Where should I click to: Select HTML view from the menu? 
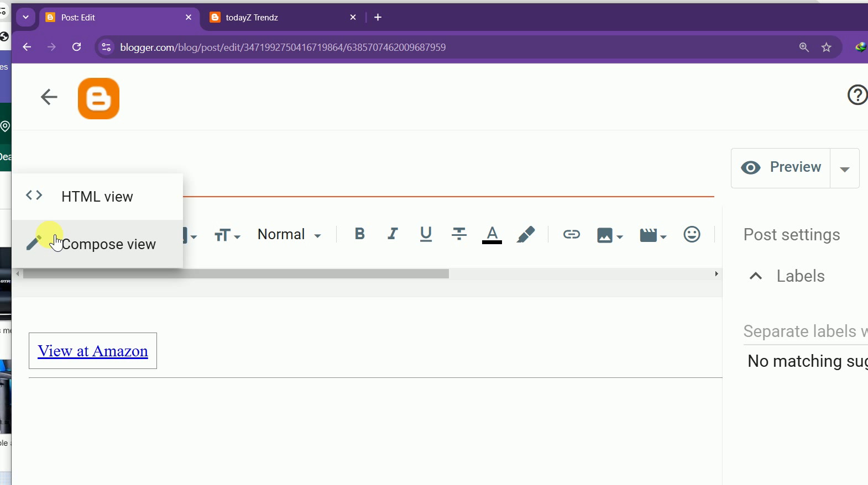[x=97, y=197]
